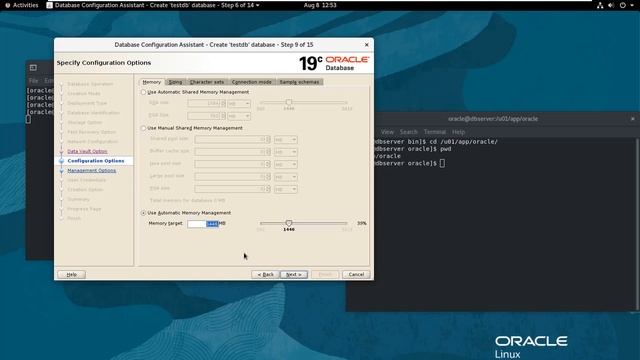Switch to the Memory tab
Image resolution: width=640 pixels, height=360 pixels.
151,82
